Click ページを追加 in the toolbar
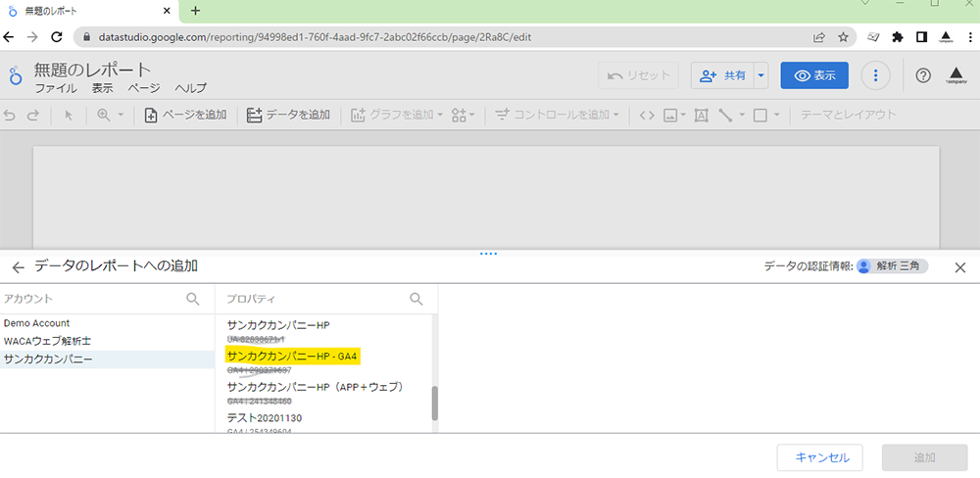980x478 pixels. point(185,115)
